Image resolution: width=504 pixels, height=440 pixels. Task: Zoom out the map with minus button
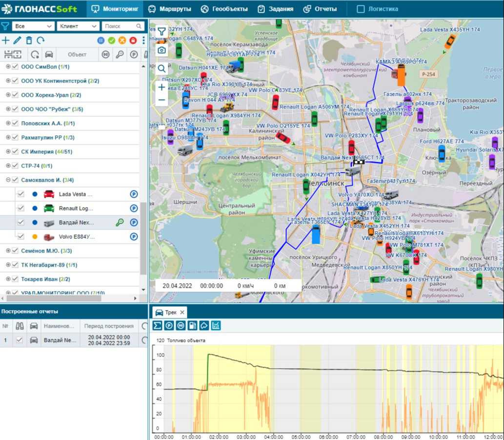(x=161, y=100)
